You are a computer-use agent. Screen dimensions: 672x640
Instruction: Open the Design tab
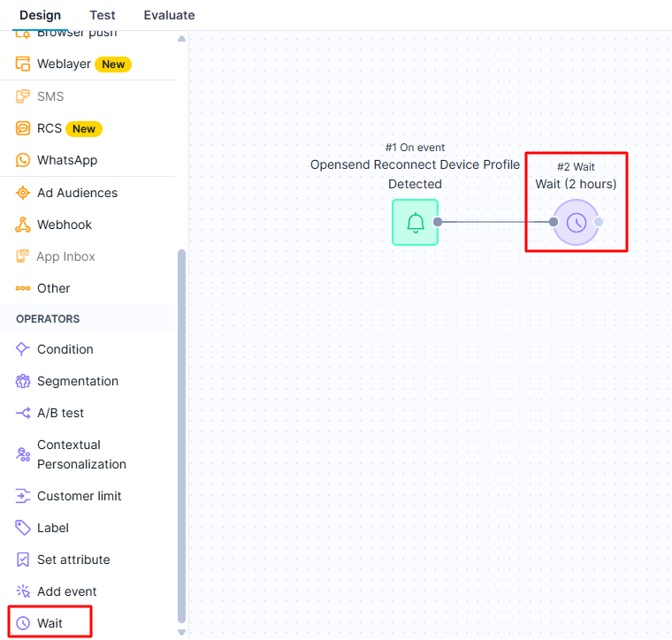41,15
